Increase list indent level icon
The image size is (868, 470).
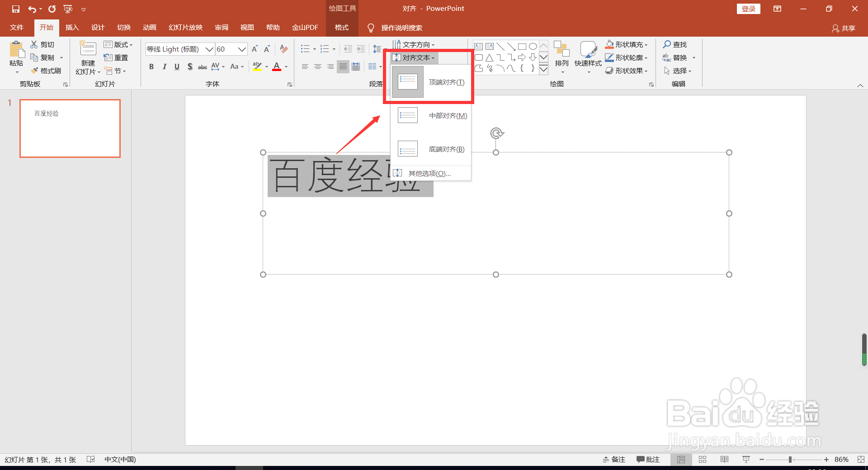click(360, 49)
